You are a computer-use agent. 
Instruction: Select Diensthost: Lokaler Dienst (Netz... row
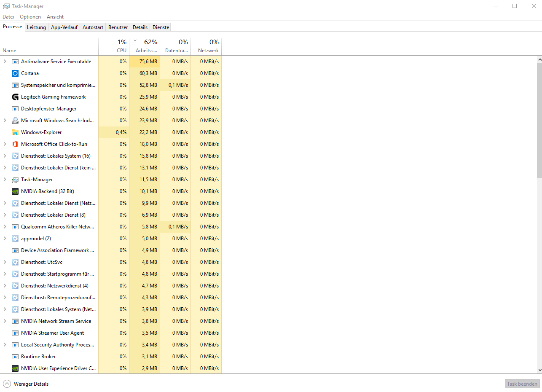(x=111, y=203)
